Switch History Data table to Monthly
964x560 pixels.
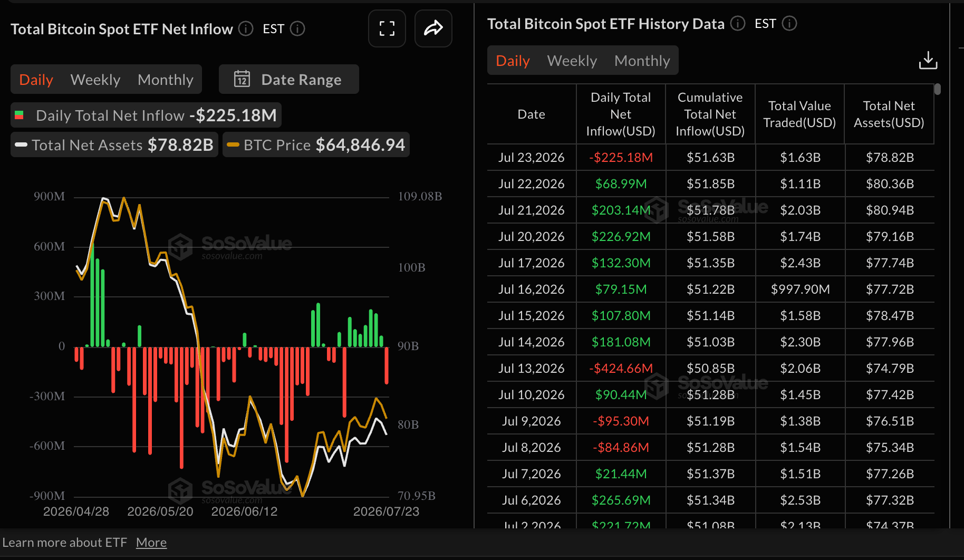pyautogui.click(x=642, y=61)
